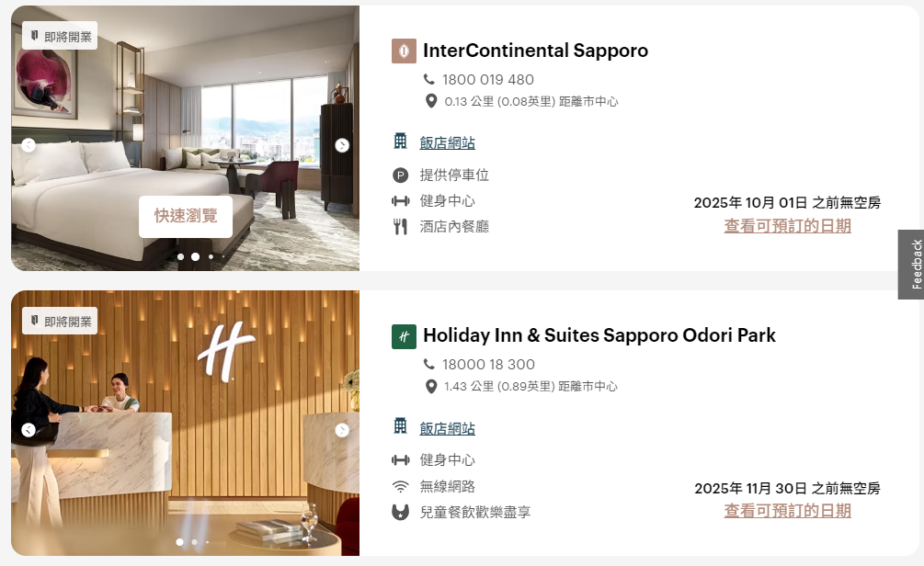924x566 pixels.
Task: Open 飯店網站 link for InterContinental Sapporo
Action: (447, 143)
